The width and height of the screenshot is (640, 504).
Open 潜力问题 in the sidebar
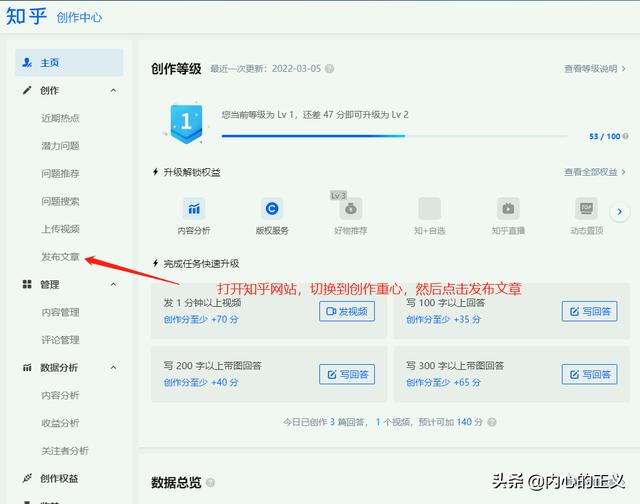coord(60,146)
